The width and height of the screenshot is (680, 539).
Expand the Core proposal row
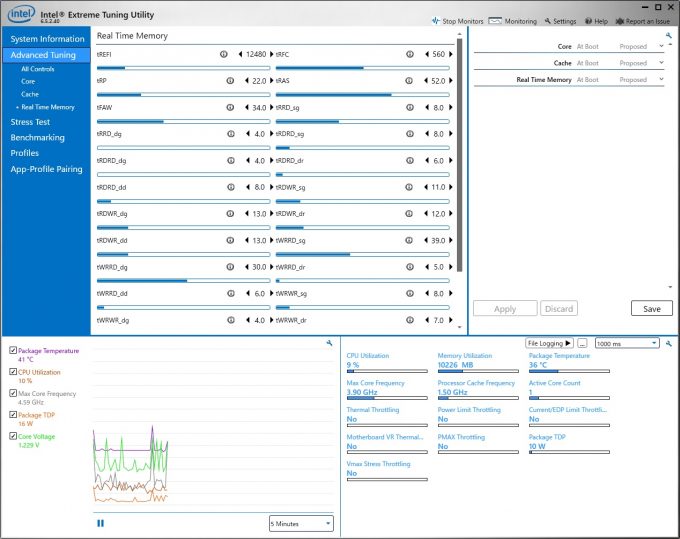pyautogui.click(x=661, y=46)
